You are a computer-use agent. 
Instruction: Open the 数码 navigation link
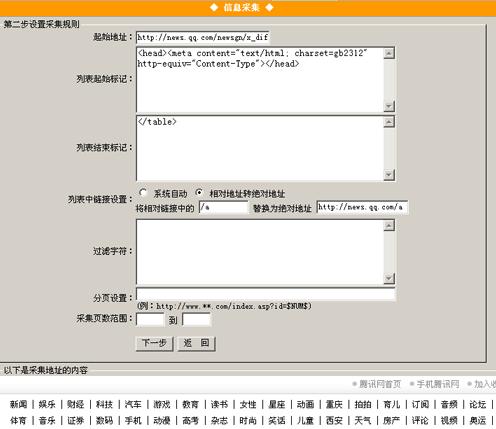(104, 420)
